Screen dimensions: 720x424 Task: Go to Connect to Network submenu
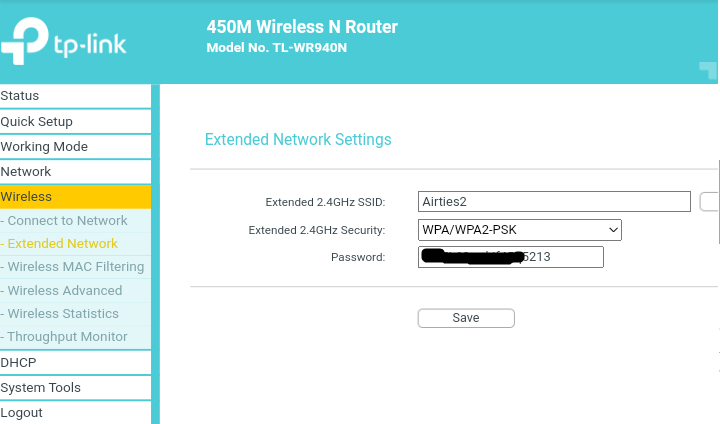75,221
